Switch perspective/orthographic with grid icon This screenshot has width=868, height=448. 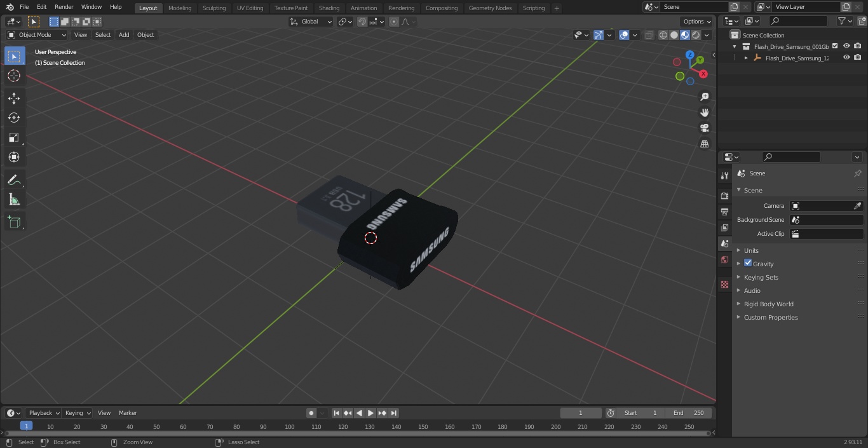pyautogui.click(x=704, y=144)
